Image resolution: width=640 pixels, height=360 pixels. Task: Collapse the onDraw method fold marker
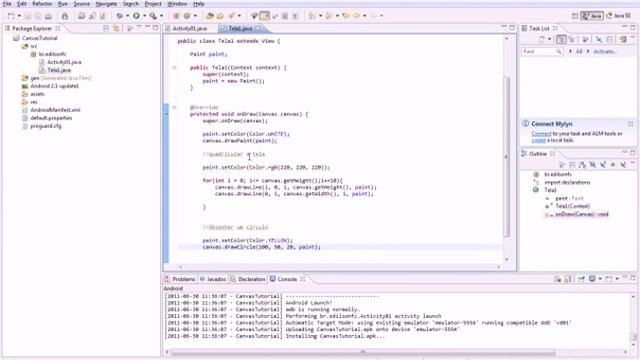(x=174, y=107)
